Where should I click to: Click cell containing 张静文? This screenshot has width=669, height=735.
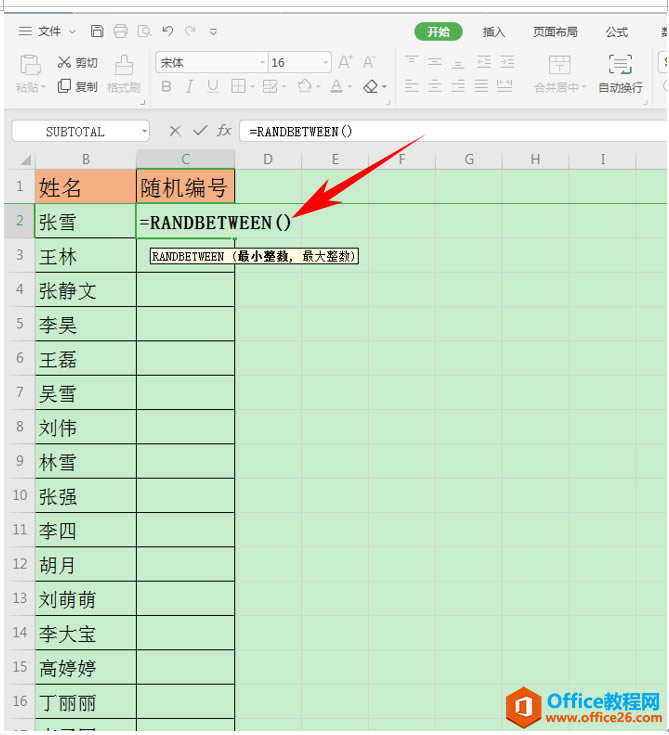click(x=86, y=290)
